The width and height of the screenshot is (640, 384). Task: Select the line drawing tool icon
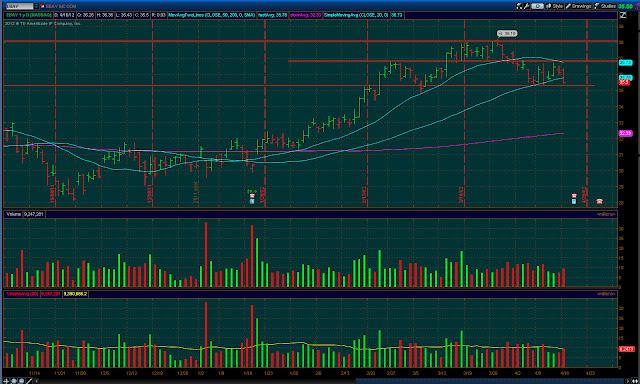29,381
